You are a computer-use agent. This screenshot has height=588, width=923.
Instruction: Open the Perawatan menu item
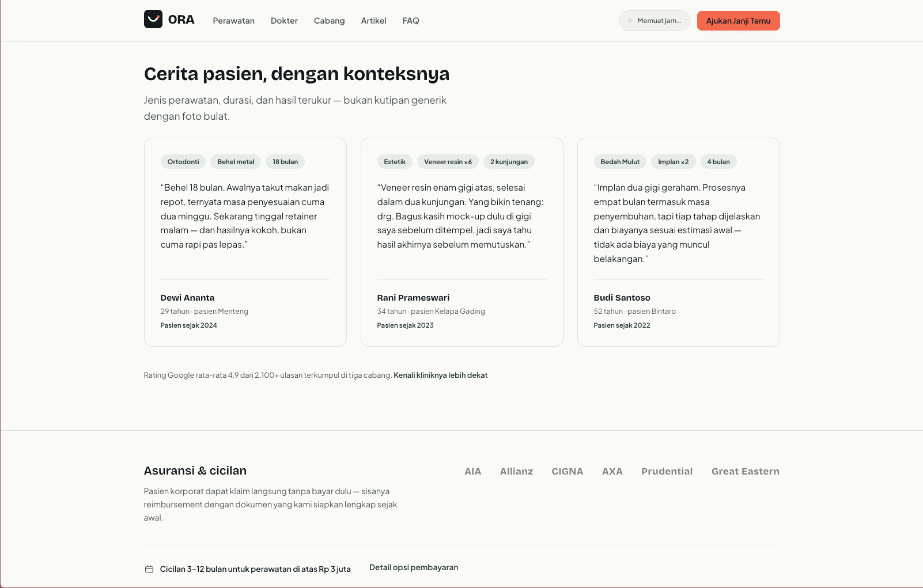[234, 21]
